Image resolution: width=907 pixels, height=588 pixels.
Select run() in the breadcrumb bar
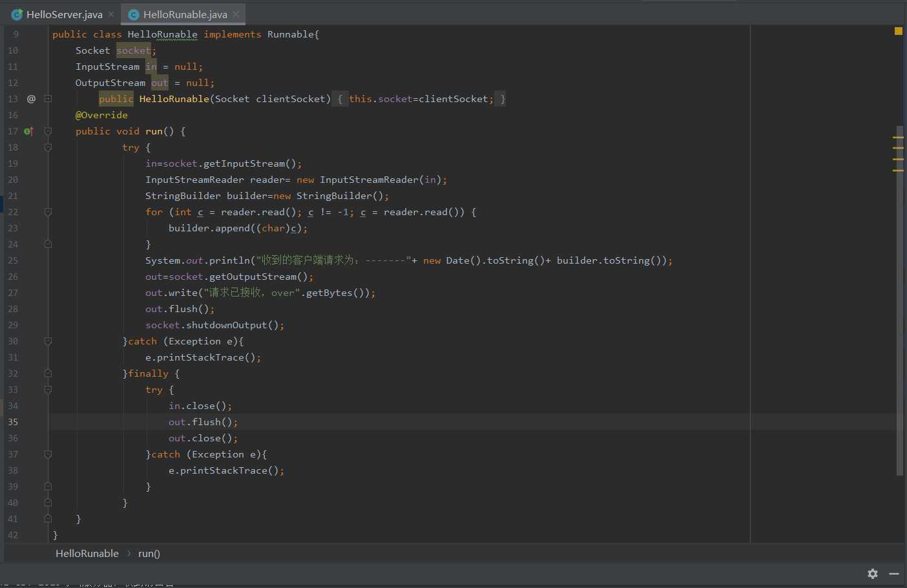149,553
